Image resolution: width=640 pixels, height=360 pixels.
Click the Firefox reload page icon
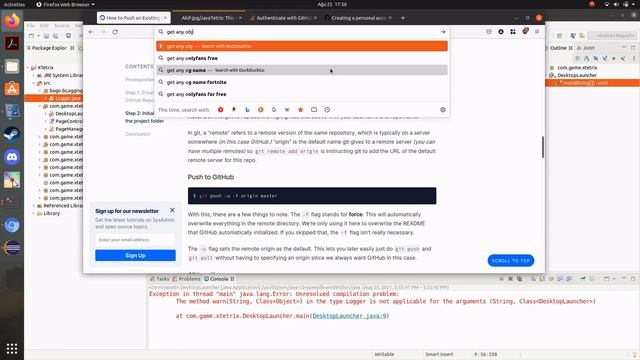click(115, 32)
